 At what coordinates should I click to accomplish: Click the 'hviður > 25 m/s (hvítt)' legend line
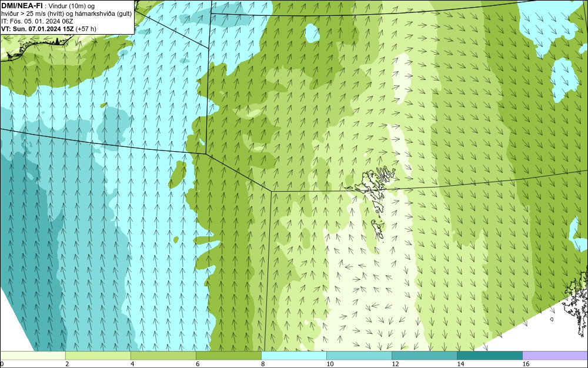coord(66,14)
